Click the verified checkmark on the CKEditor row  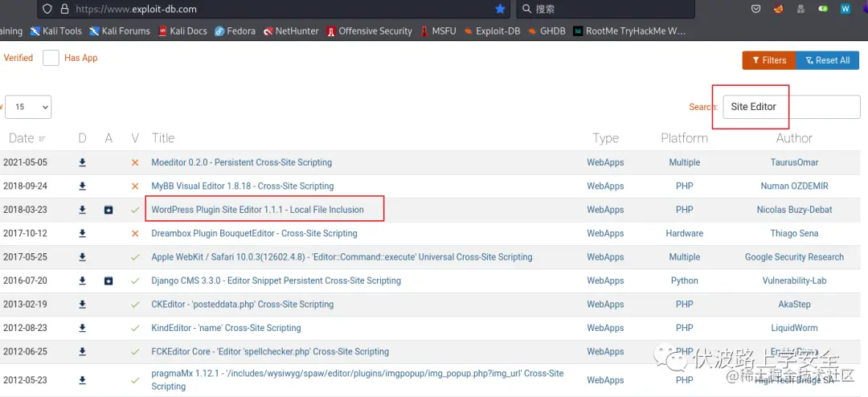[x=134, y=305]
